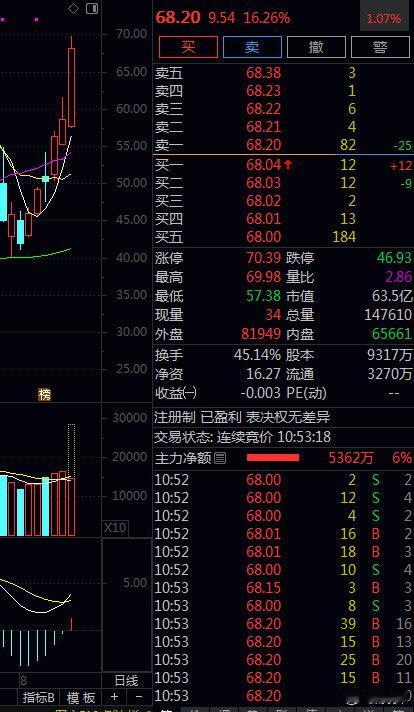Click the 最高 value 69.98
This screenshot has height=712, width=414.
(263, 277)
